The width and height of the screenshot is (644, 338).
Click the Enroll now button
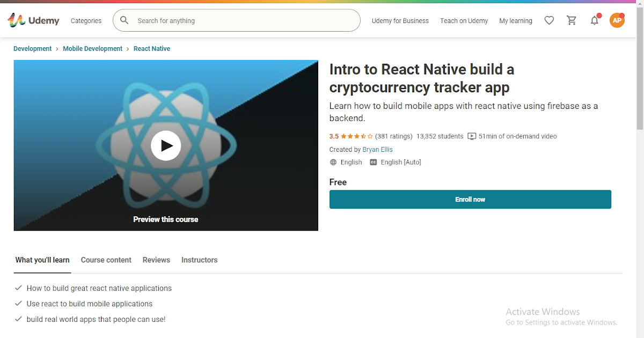(x=470, y=199)
